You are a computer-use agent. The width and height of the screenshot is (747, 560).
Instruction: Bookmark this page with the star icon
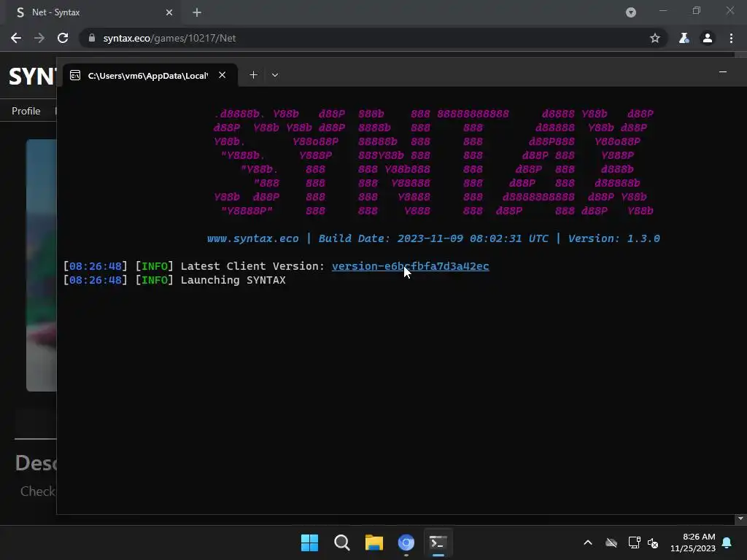(x=655, y=38)
